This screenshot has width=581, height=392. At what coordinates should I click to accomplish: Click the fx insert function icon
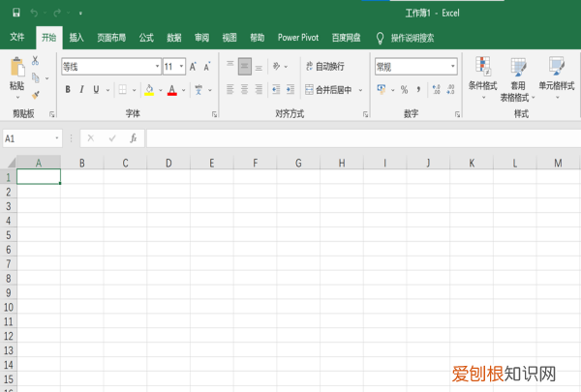134,138
